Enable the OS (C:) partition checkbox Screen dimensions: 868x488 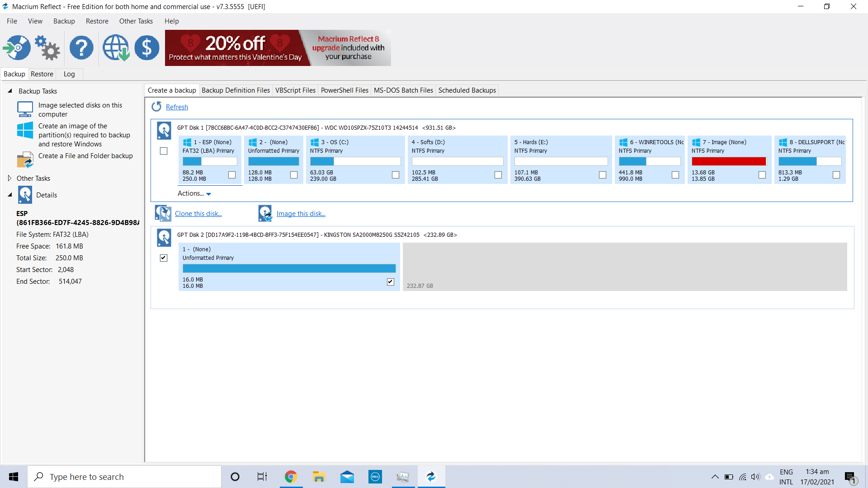395,175
